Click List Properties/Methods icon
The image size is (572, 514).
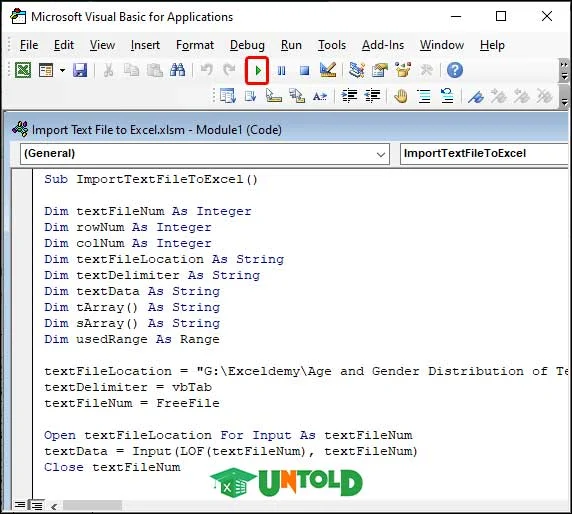click(228, 96)
